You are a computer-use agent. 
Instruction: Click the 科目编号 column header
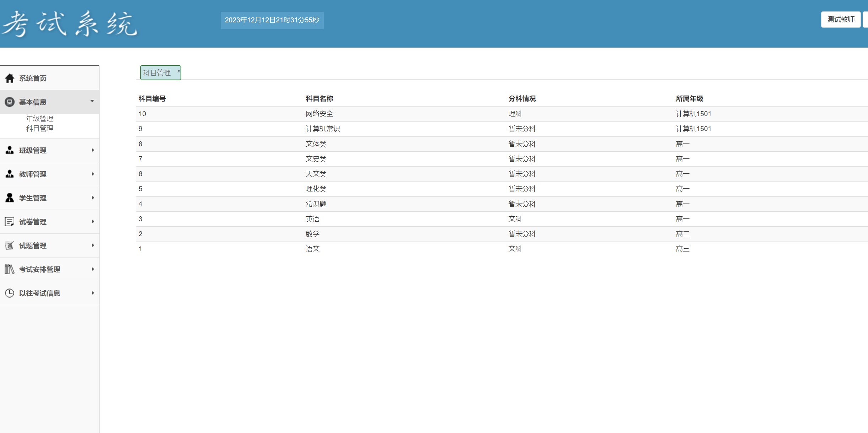pyautogui.click(x=152, y=99)
